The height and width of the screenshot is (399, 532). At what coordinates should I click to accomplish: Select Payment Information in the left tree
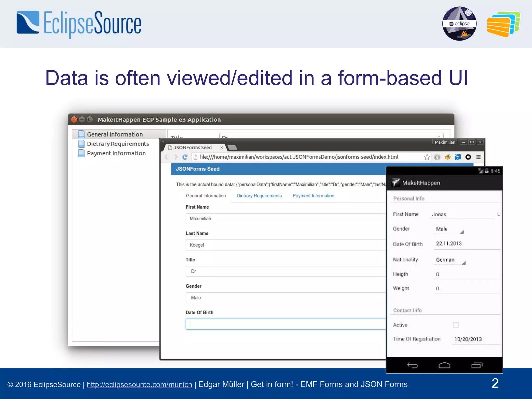point(116,154)
